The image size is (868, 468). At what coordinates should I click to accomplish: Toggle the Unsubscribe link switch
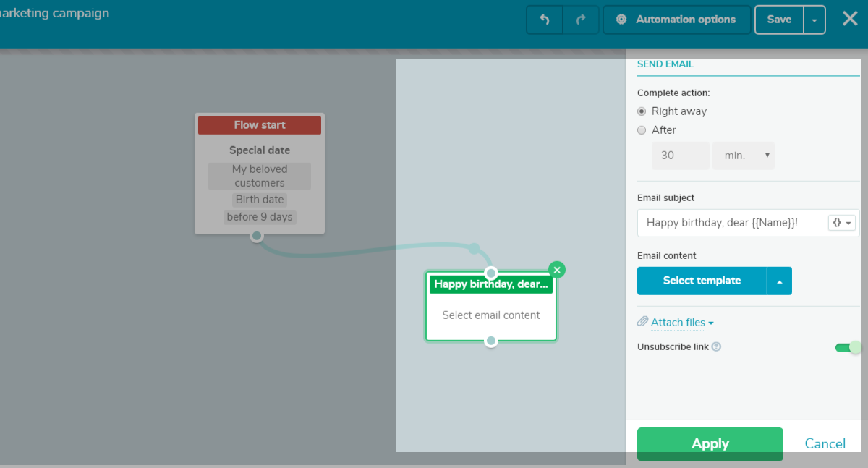click(848, 347)
